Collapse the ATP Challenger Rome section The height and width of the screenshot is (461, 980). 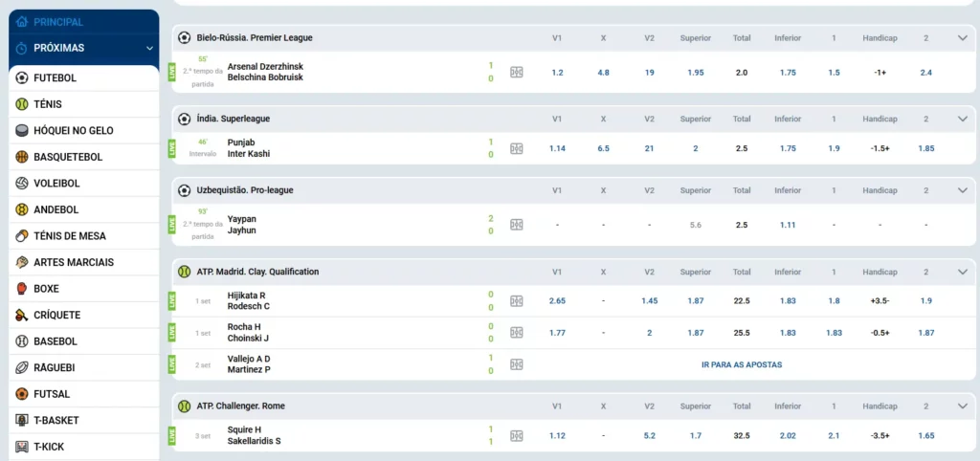coord(962,406)
